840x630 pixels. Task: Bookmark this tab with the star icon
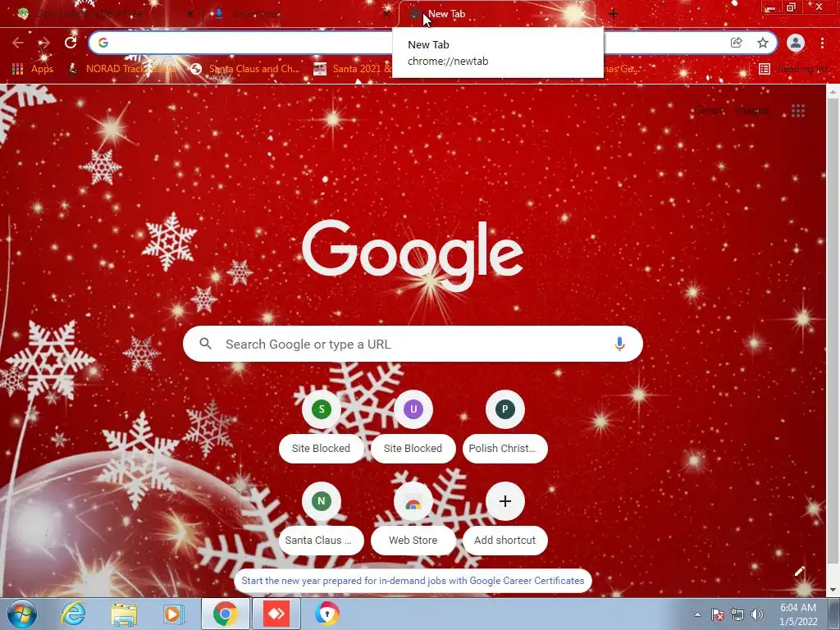(x=763, y=43)
